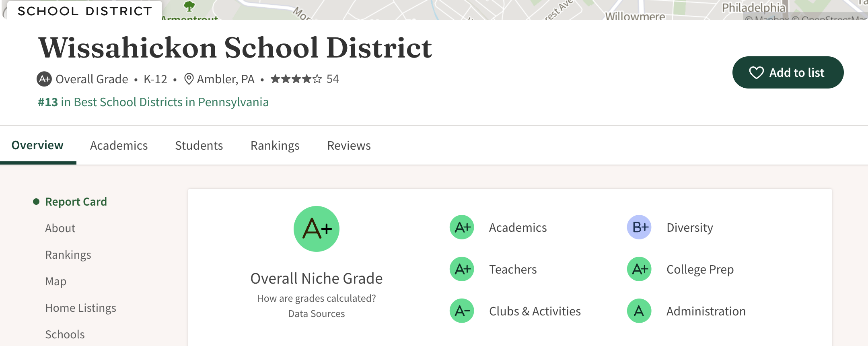Switch to the Academics tab
The width and height of the screenshot is (868, 346).
[119, 146]
